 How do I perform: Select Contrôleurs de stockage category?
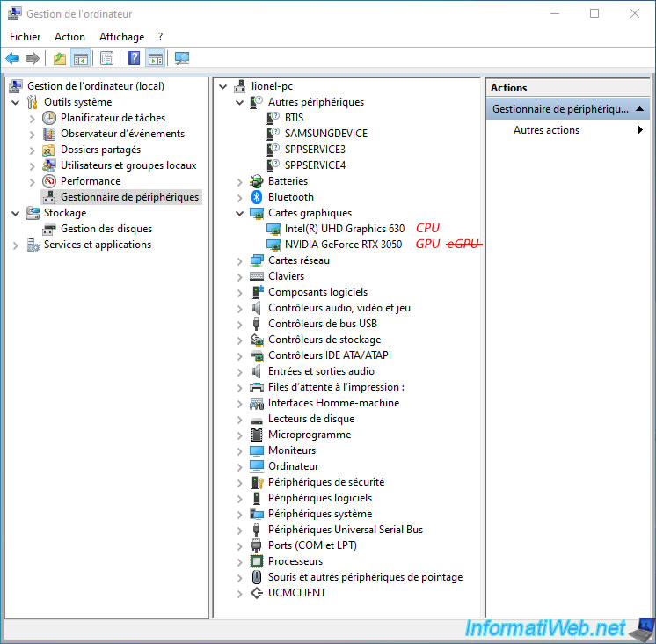coord(324,340)
